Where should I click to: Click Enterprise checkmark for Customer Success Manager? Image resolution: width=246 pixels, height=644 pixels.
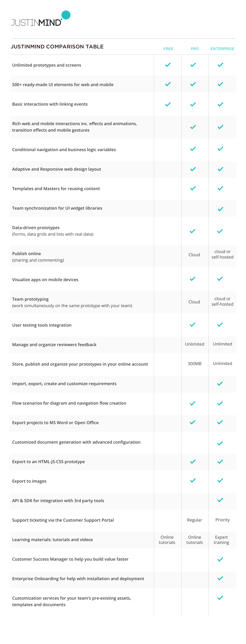tap(220, 559)
